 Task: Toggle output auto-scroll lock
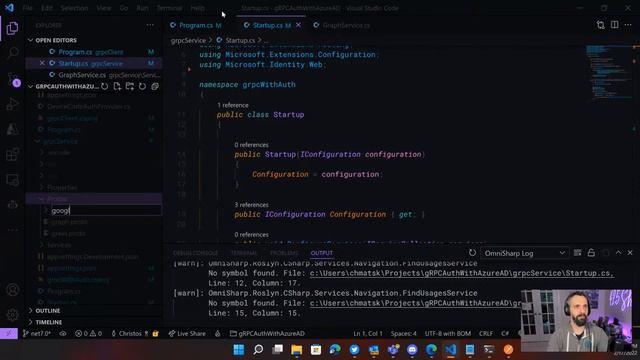(591, 253)
